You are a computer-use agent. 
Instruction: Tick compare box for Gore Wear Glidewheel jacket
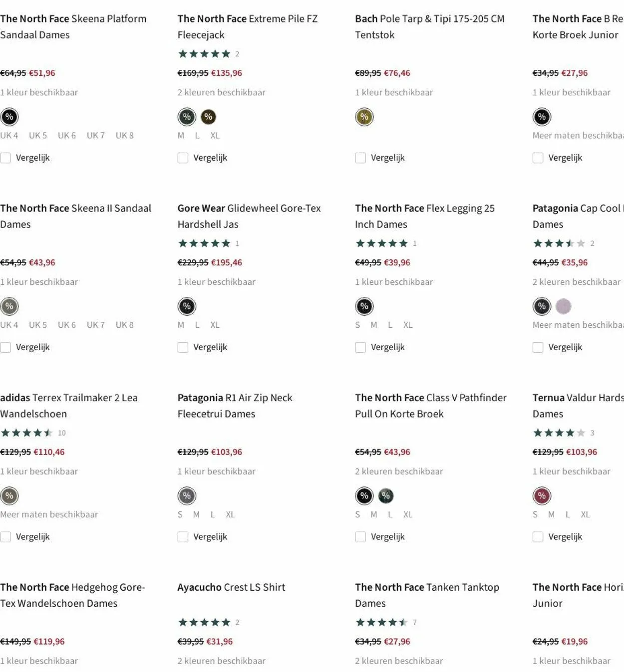pos(183,347)
